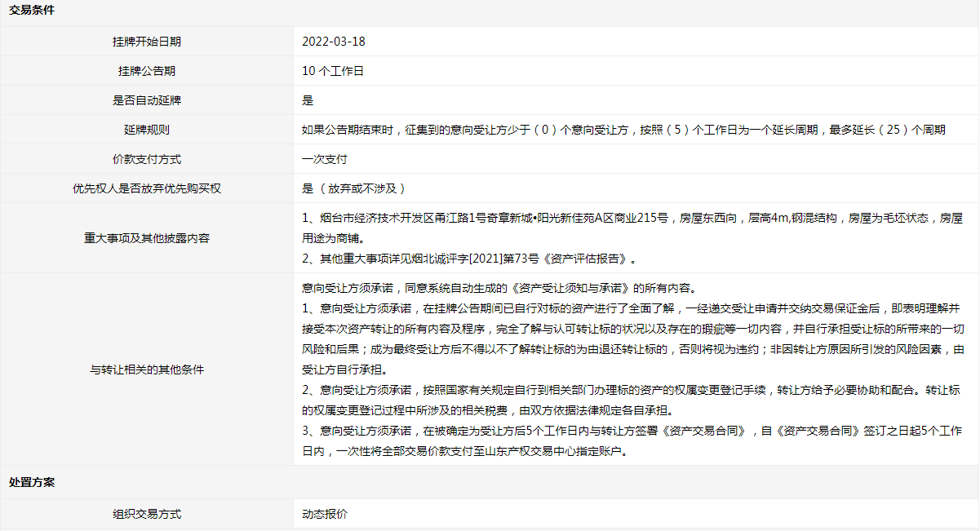
Task: Select the 重大事项及其他披露内容 label
Action: pyautogui.click(x=147, y=238)
